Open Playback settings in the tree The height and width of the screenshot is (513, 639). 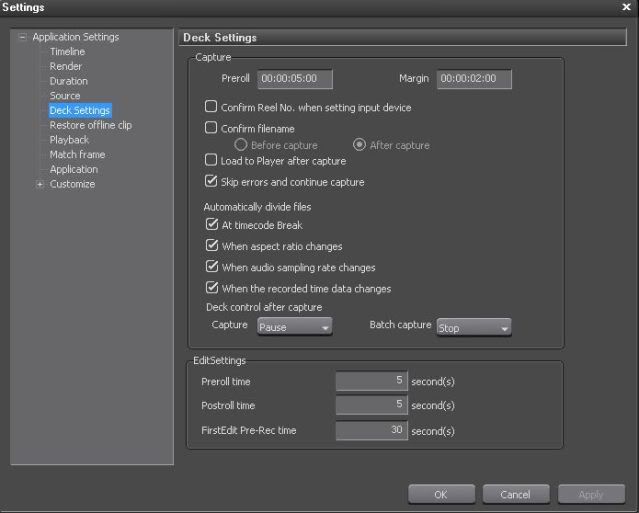pos(69,140)
